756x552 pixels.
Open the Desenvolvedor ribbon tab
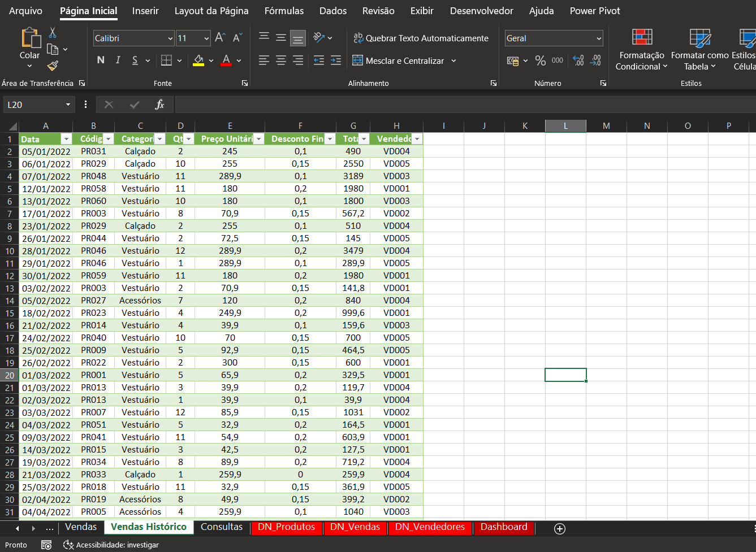(482, 11)
